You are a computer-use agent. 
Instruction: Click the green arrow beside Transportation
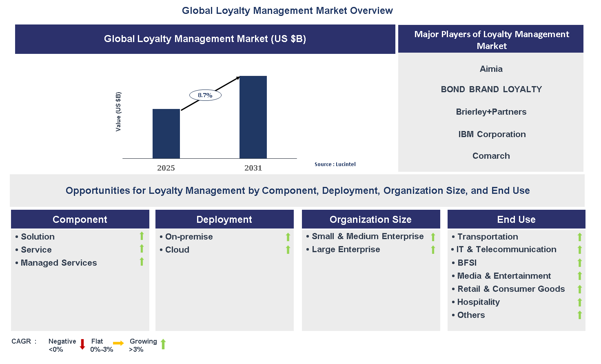pyautogui.click(x=579, y=237)
